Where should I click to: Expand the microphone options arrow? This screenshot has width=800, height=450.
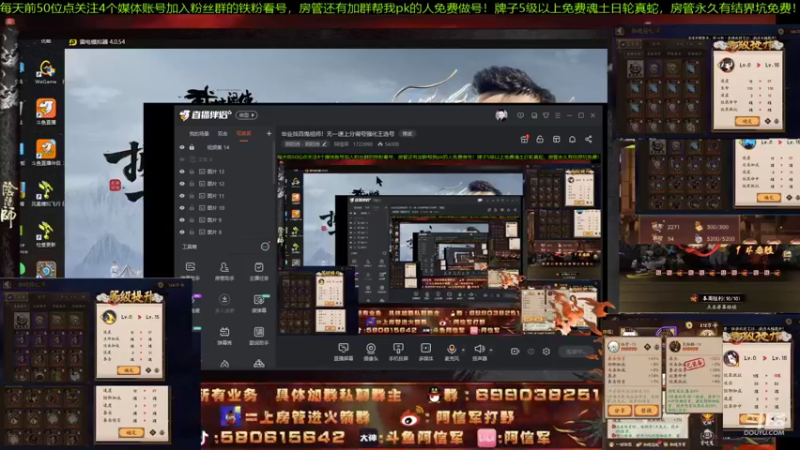(463, 350)
